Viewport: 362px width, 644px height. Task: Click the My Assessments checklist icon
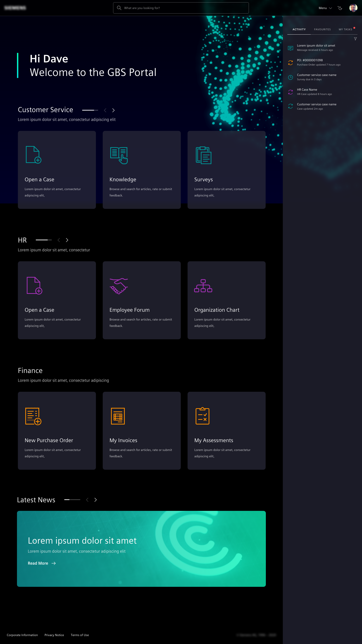202,416
